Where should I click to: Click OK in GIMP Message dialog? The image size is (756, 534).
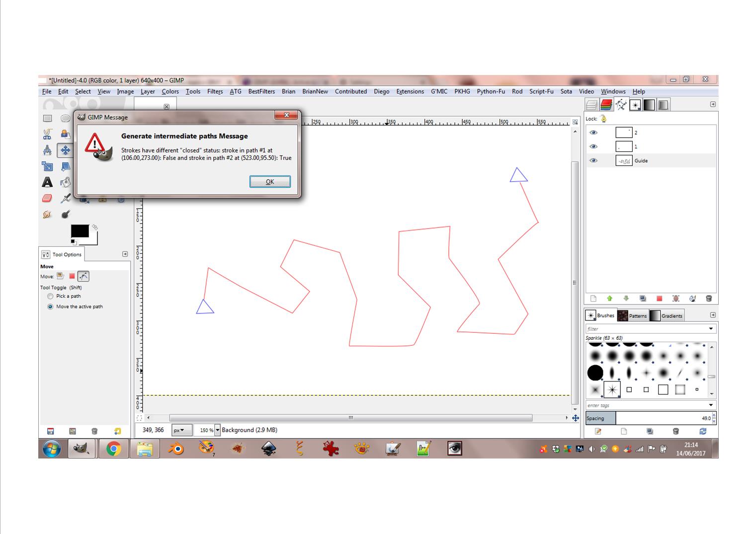click(270, 182)
